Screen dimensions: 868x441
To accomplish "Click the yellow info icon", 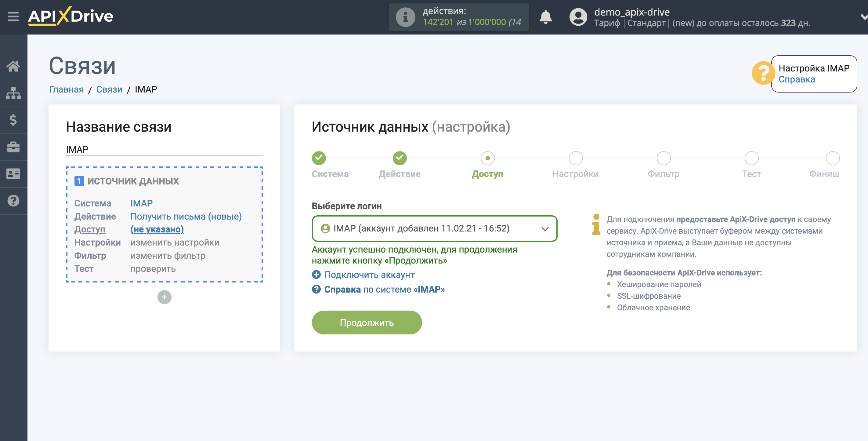I will [x=596, y=224].
